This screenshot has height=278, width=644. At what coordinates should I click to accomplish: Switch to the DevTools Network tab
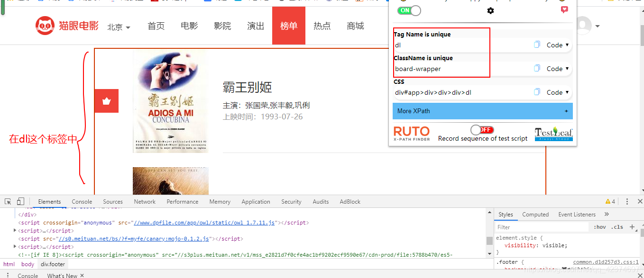(145, 201)
